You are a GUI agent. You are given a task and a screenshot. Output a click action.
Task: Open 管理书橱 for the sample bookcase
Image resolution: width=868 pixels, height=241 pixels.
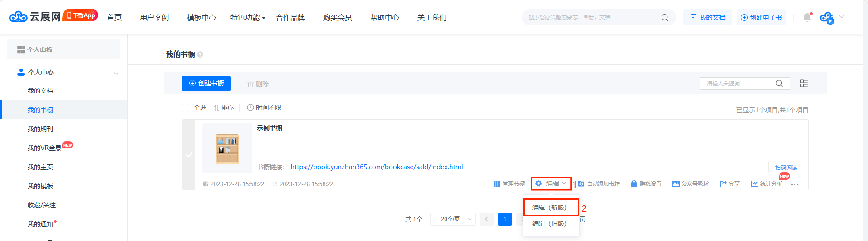coord(509,184)
